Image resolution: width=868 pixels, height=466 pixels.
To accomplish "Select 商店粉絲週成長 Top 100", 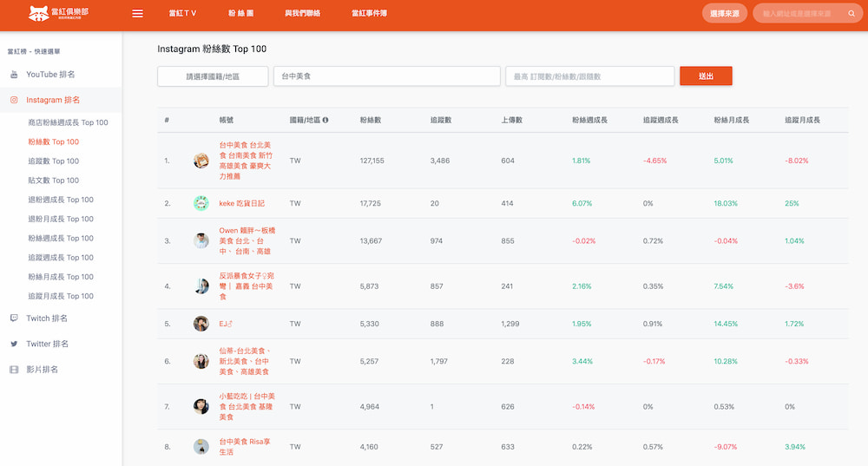I will [x=68, y=122].
